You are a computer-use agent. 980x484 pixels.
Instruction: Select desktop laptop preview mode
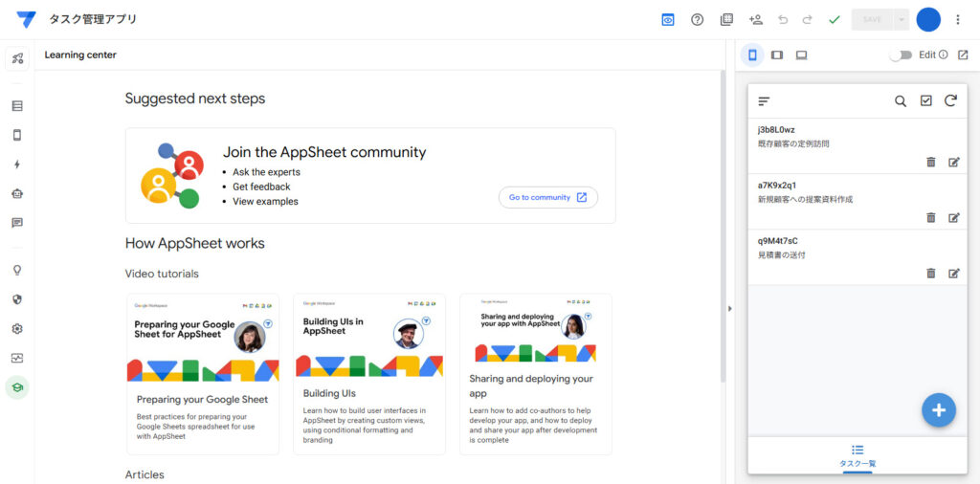pyautogui.click(x=801, y=55)
